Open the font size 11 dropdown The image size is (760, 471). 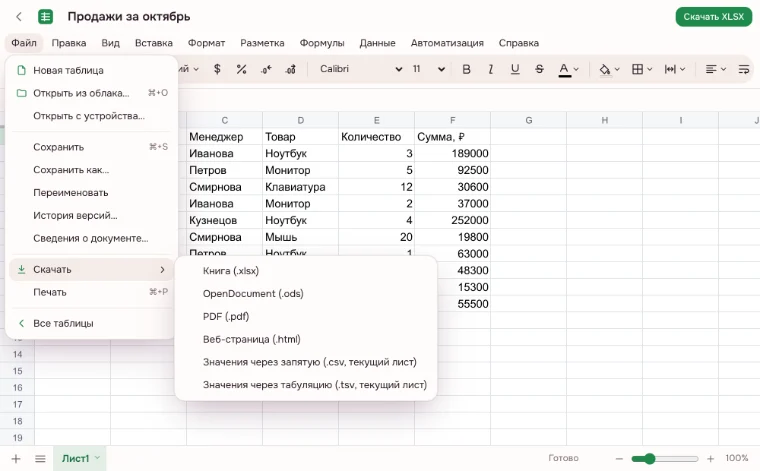tap(428, 69)
